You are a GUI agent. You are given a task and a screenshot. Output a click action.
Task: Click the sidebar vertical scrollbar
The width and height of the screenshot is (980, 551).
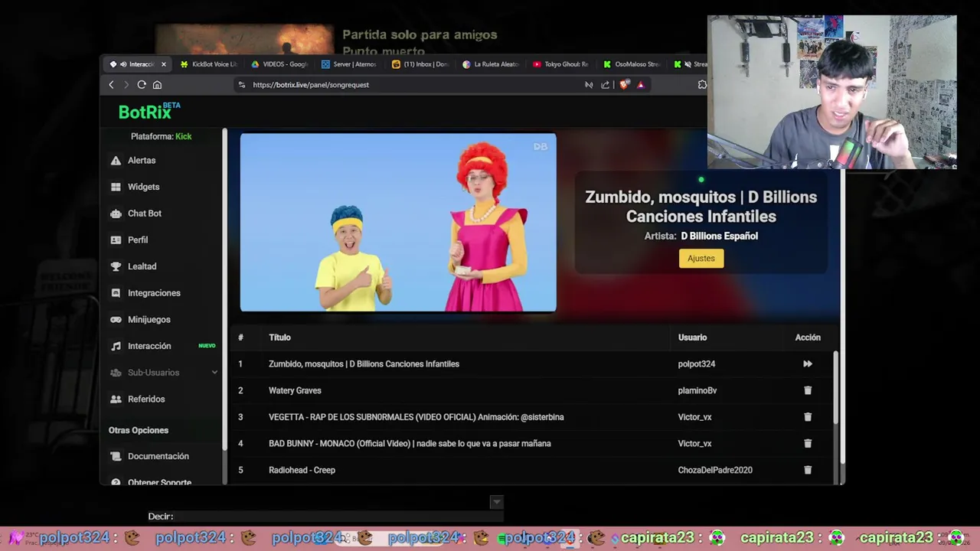click(224, 291)
